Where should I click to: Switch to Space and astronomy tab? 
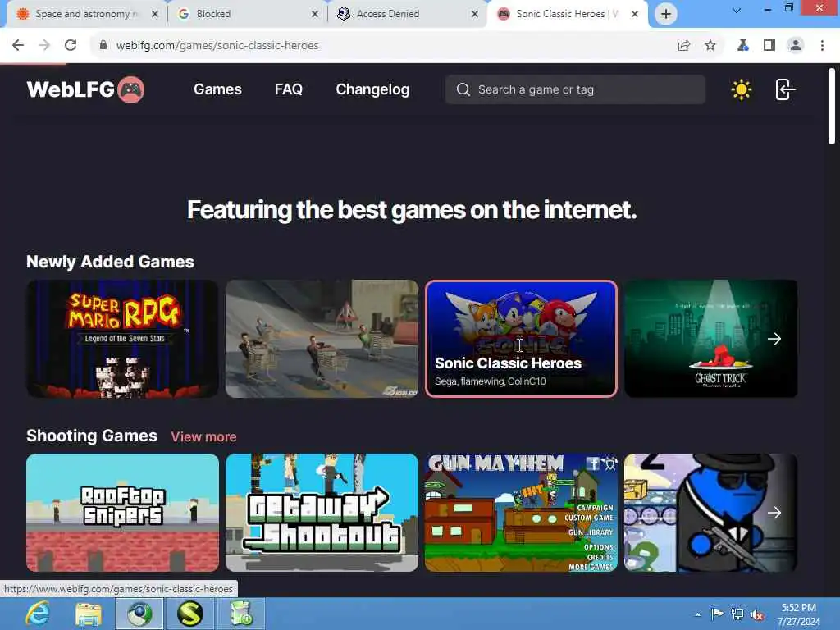[x=85, y=14]
